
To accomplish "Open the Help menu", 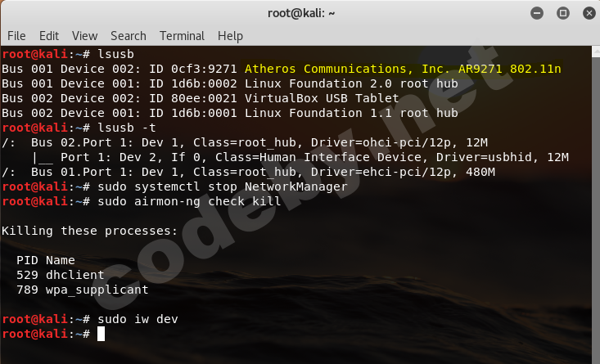I will (x=230, y=36).
